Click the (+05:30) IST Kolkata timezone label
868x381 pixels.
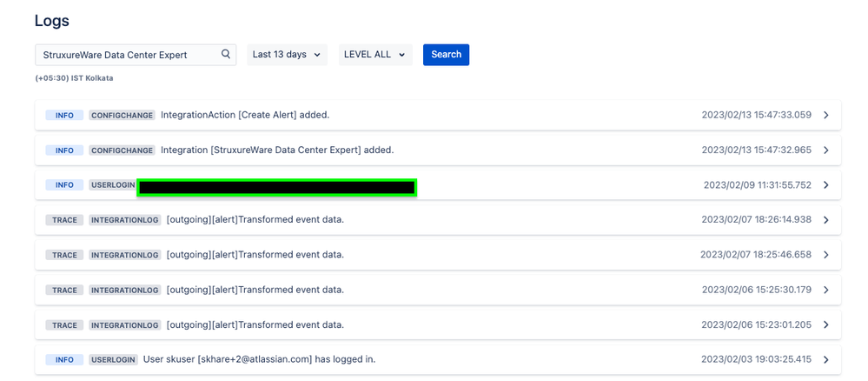pos(74,79)
